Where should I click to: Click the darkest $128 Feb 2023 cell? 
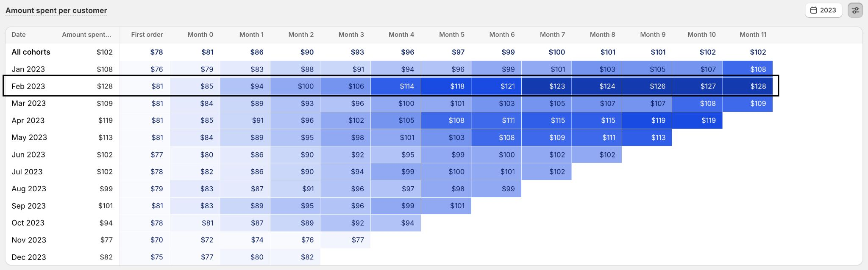(748, 86)
